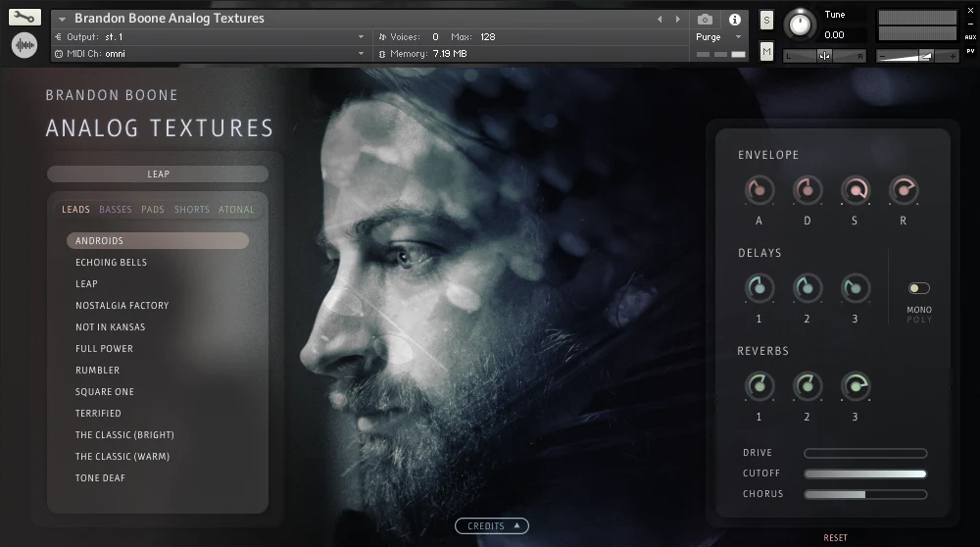The height and width of the screenshot is (547, 980).
Task: Click the Tune value 0.00 field
Action: [x=834, y=35]
